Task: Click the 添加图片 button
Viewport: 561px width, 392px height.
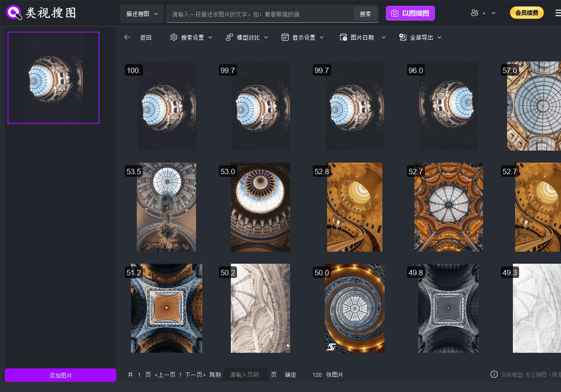Action: [61, 376]
